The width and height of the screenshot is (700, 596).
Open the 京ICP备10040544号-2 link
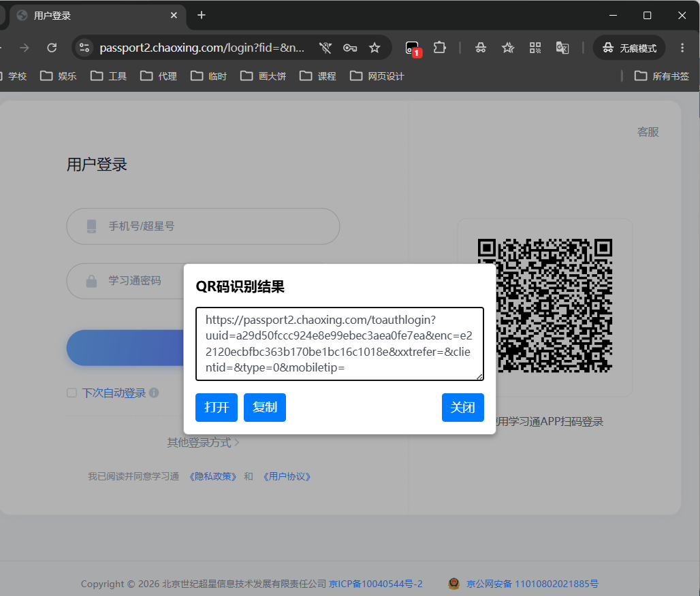point(376,584)
